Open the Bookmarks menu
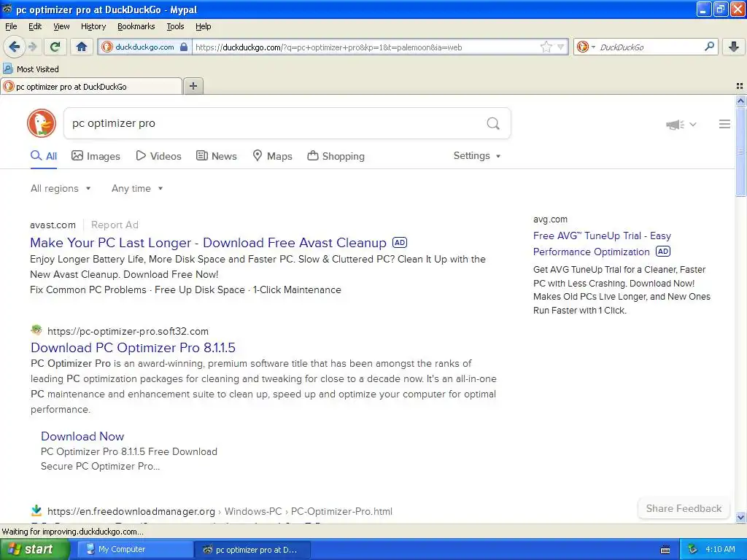The width and height of the screenshot is (747, 560). [136, 26]
